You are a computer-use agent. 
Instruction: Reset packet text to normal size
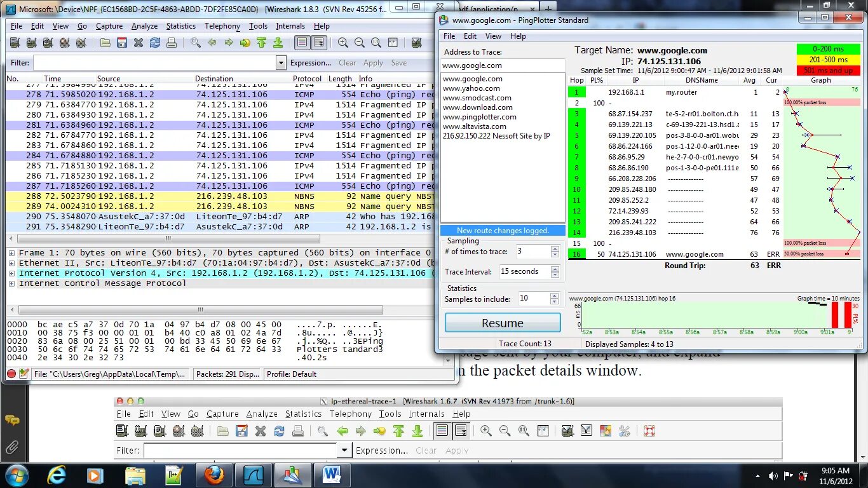point(376,43)
